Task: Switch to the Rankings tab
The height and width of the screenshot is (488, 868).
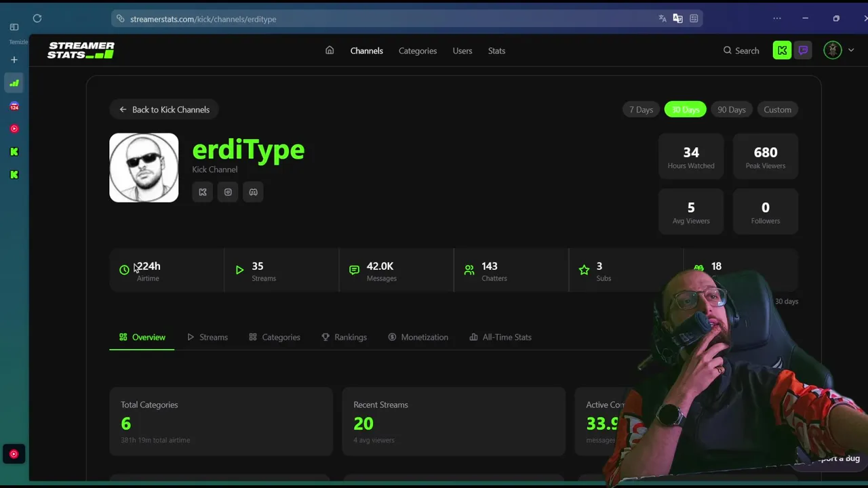Action: [344, 337]
